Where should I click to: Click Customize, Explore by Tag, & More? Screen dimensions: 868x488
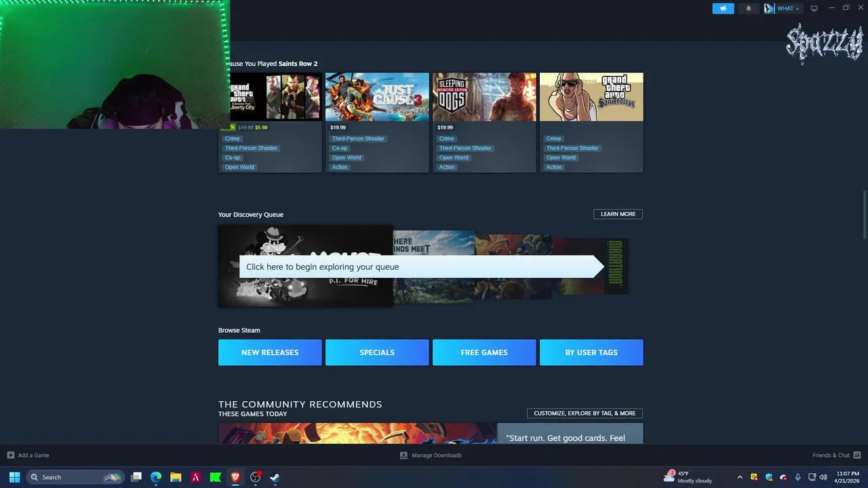click(x=585, y=413)
